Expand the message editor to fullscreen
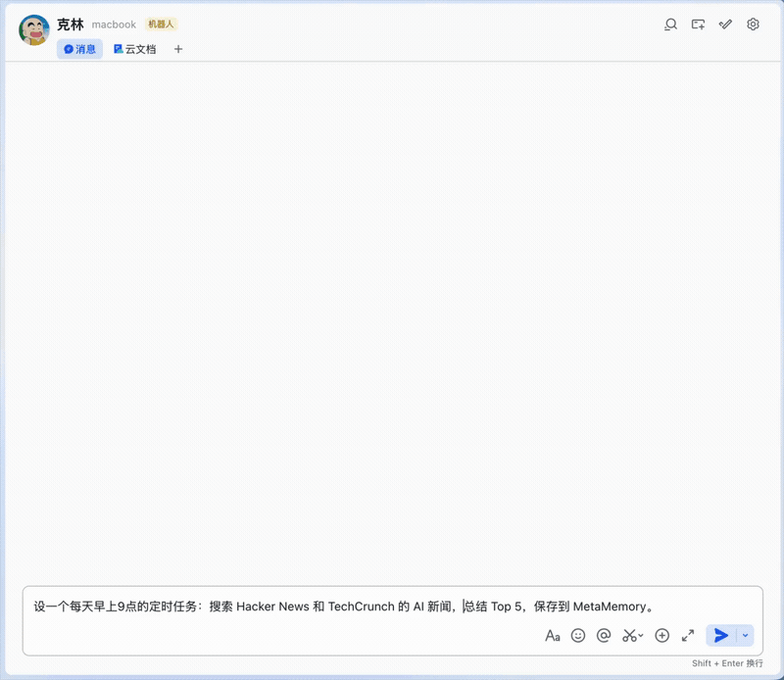The width and height of the screenshot is (784, 680). coord(690,636)
